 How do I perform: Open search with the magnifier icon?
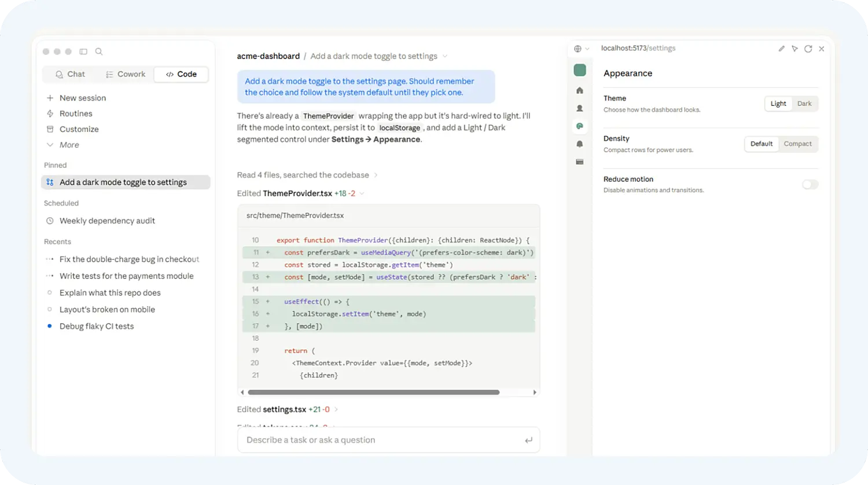99,52
